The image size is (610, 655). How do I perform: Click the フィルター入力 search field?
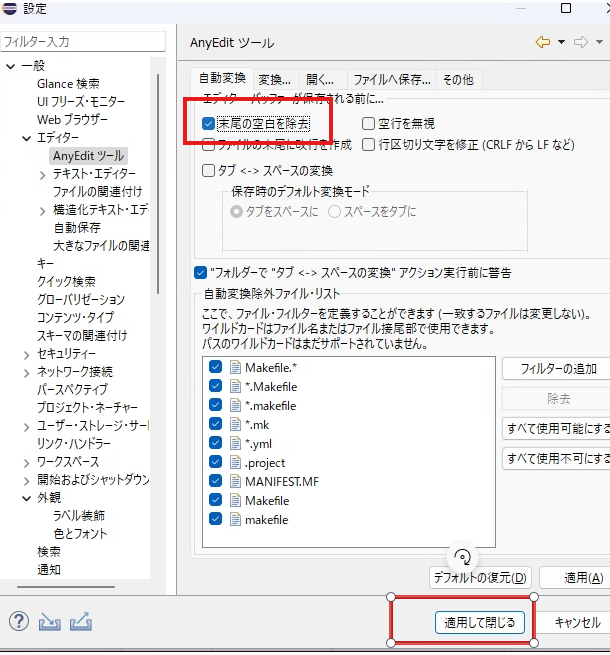pyautogui.click(x=83, y=41)
